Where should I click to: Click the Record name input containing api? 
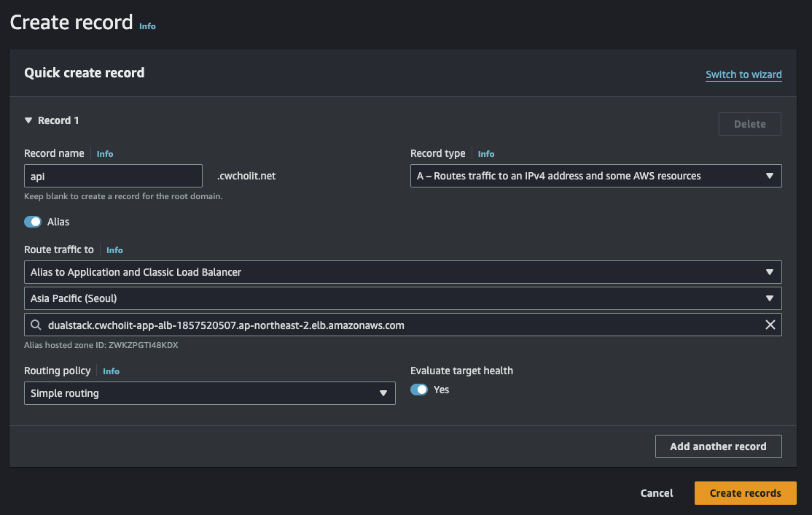tap(113, 176)
